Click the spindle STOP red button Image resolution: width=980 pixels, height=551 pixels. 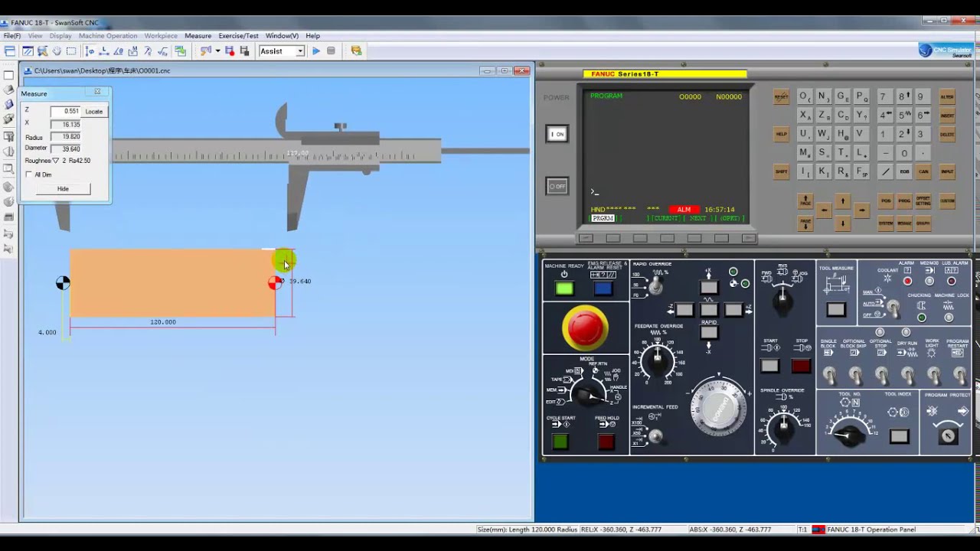click(801, 366)
